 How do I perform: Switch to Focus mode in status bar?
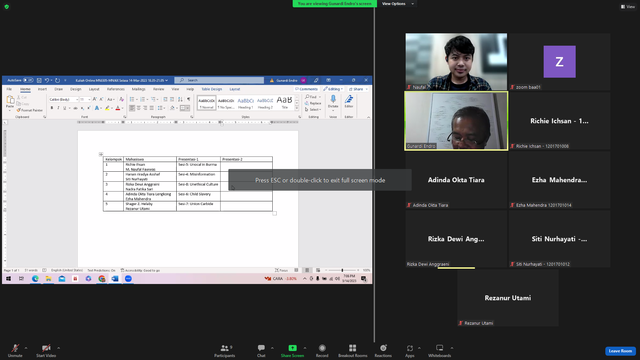click(282, 270)
